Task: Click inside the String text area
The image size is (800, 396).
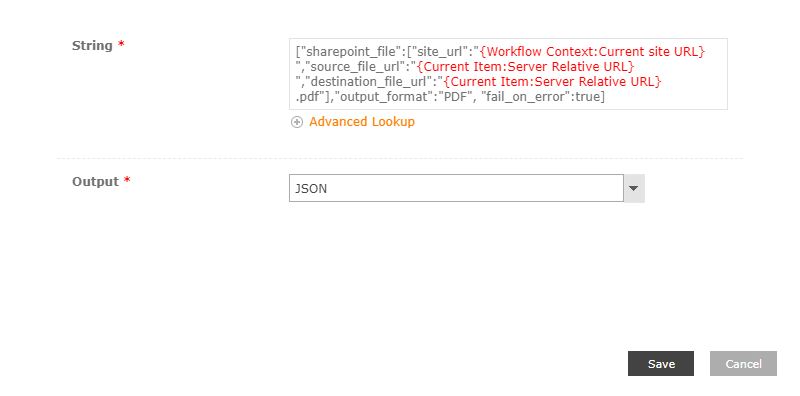Action: coord(508,74)
